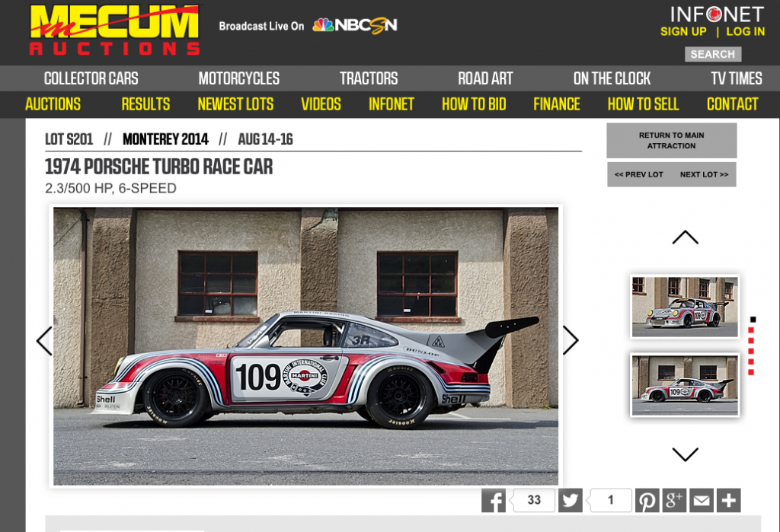Click the Search button
Image resolution: width=780 pixels, height=532 pixels.
[x=712, y=54]
